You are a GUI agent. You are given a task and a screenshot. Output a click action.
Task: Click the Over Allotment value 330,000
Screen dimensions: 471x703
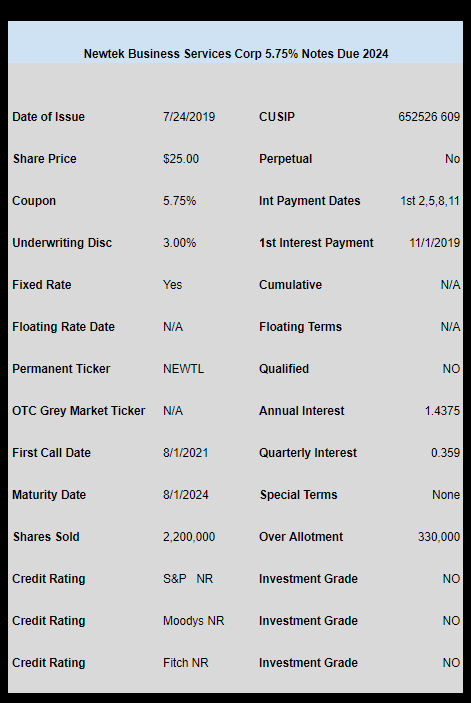439,537
